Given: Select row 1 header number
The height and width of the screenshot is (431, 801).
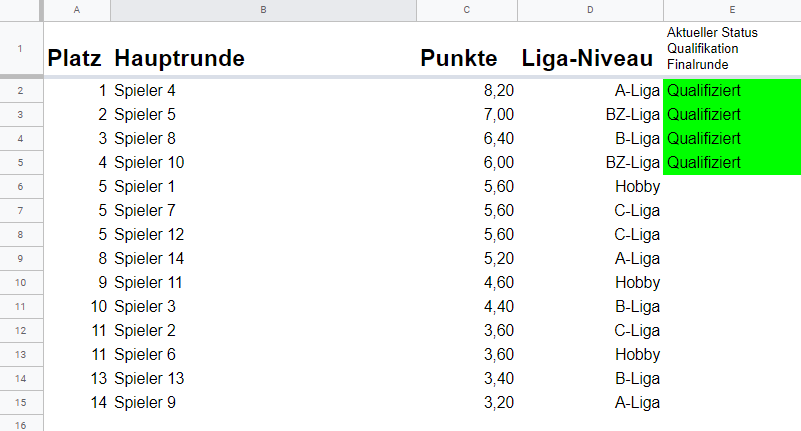Looking at the screenshot, I should click(21, 48).
